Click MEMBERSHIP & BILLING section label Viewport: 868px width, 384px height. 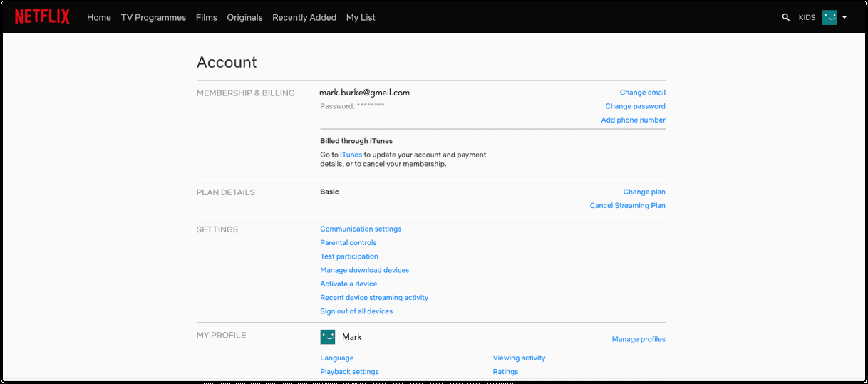pyautogui.click(x=246, y=93)
